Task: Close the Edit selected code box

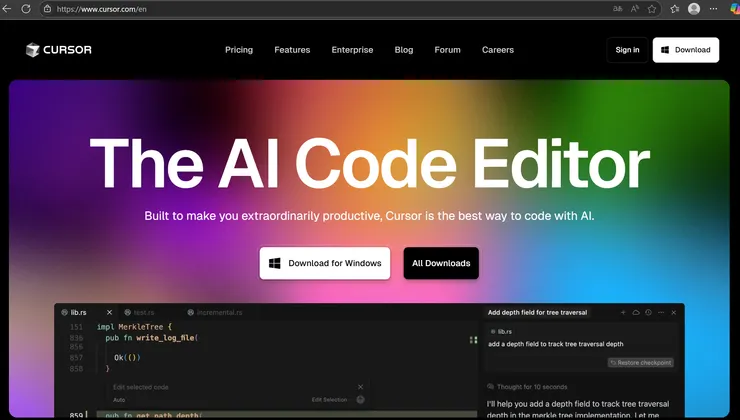Action: tap(361, 387)
